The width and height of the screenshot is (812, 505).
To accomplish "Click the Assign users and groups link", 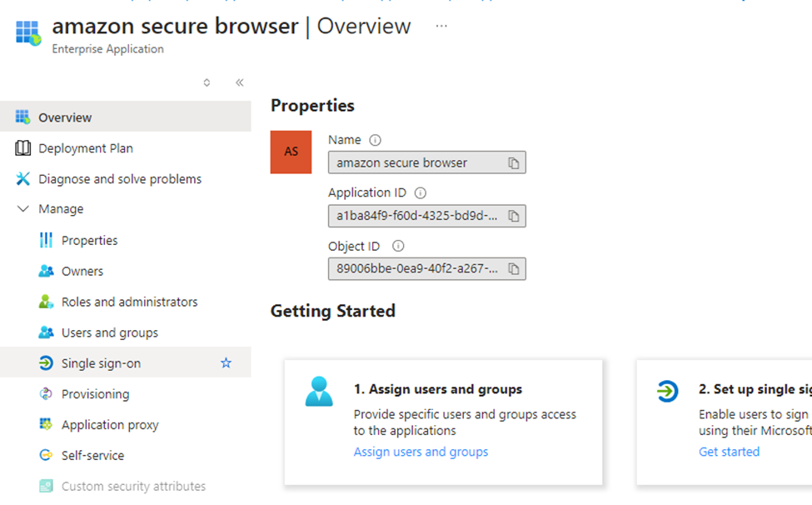I will pyautogui.click(x=421, y=452).
